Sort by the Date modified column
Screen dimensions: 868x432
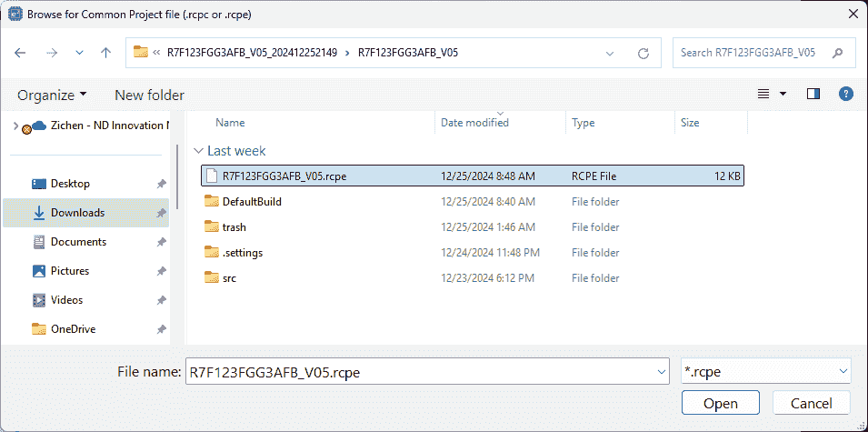(x=474, y=123)
